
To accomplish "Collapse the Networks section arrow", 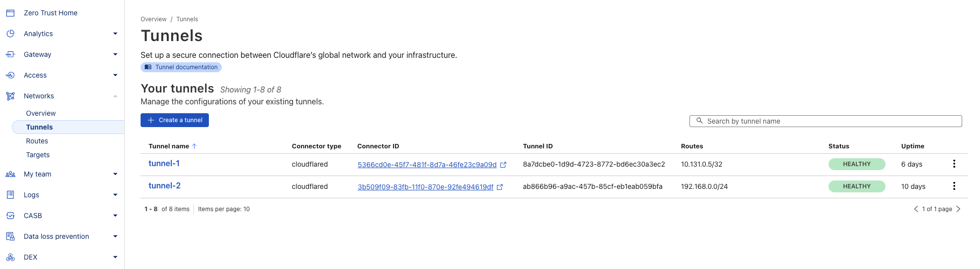I will (x=115, y=96).
